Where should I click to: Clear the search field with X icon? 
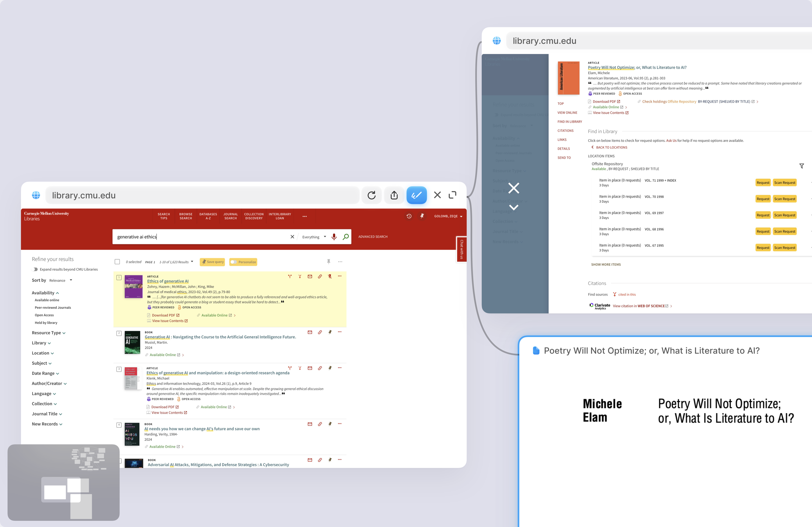pyautogui.click(x=292, y=237)
